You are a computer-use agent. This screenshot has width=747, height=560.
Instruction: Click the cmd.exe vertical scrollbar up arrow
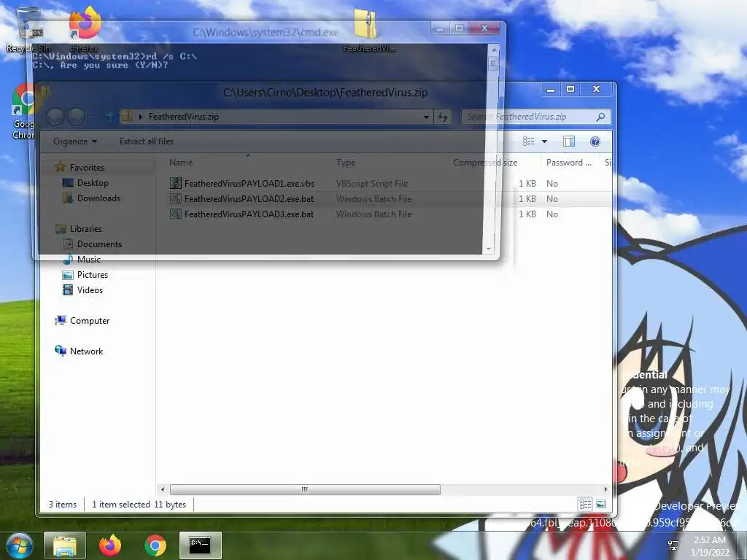coord(494,50)
